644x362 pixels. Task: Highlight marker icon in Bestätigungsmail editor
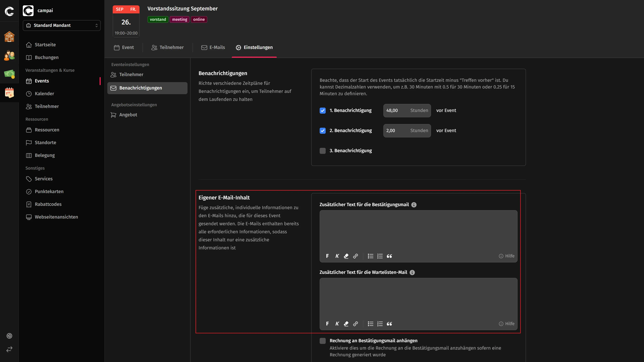click(346, 256)
